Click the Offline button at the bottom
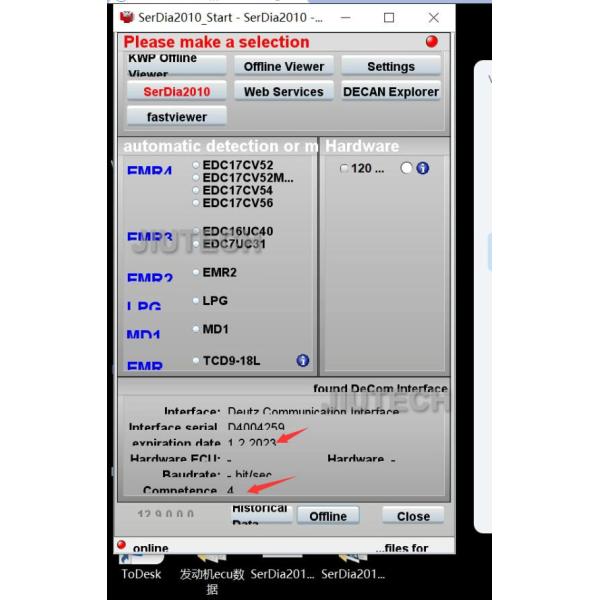Viewport: 600px width, 600px height. (x=328, y=516)
